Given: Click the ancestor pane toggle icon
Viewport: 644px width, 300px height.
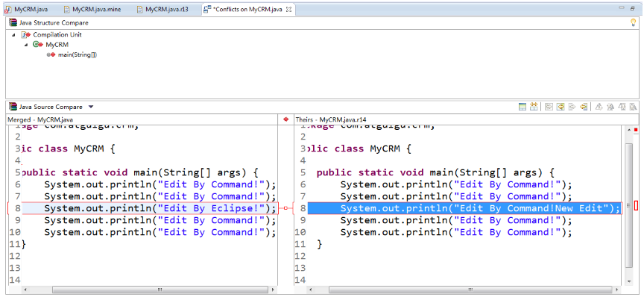Looking at the screenshot, I should [523, 107].
